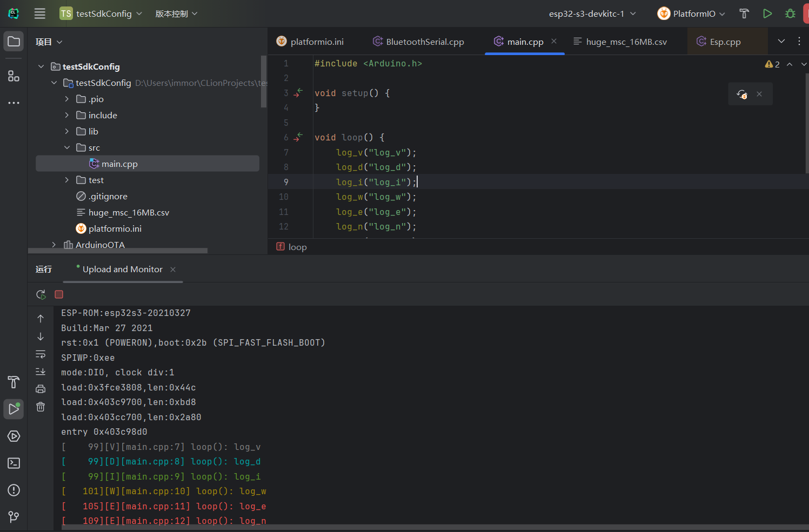This screenshot has width=809, height=532.
Task: Open the Structure tool window
Action: pyautogui.click(x=14, y=76)
